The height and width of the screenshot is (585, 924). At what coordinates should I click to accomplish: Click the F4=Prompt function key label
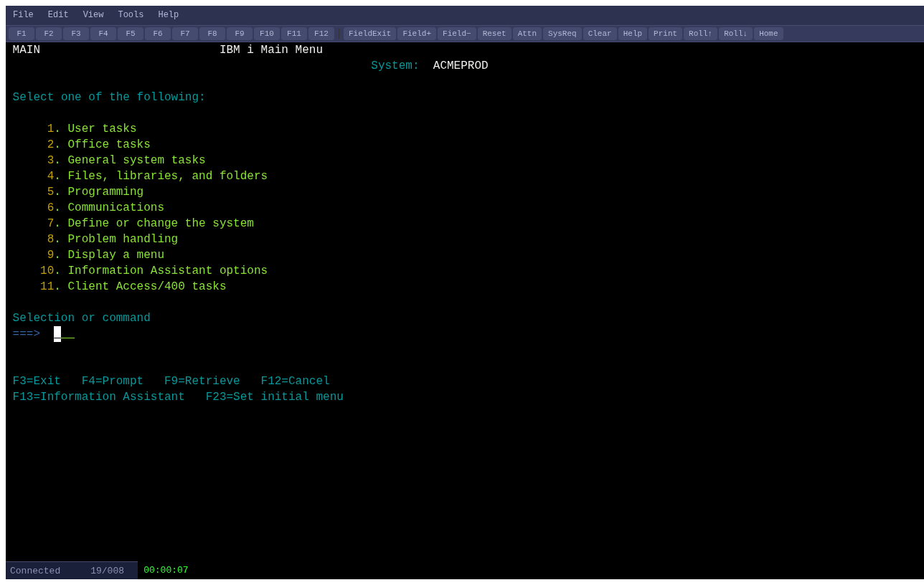(x=113, y=381)
